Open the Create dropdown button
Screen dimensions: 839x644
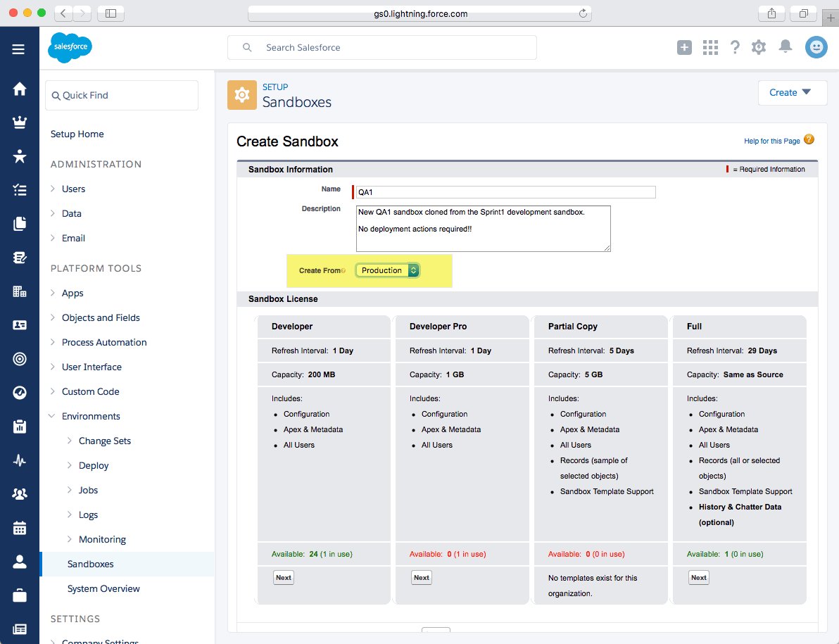793,92
